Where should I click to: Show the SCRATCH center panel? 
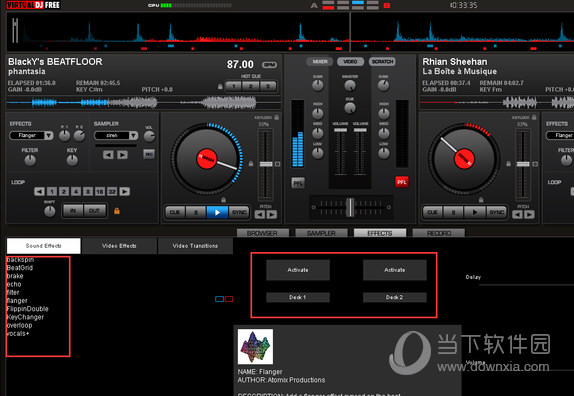pyautogui.click(x=382, y=61)
